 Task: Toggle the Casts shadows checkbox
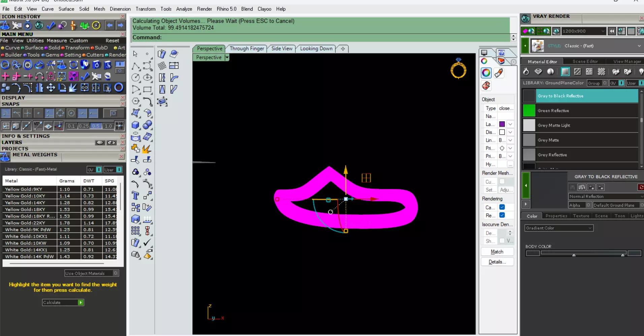(502, 207)
